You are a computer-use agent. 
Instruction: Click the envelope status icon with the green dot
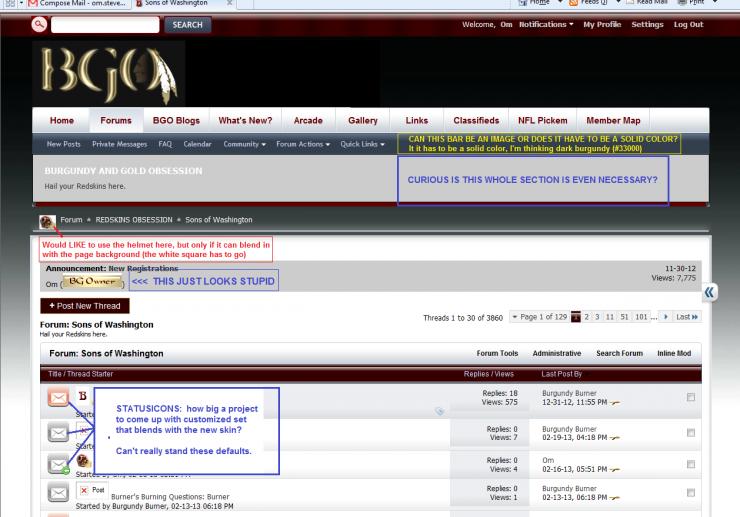tap(59, 464)
